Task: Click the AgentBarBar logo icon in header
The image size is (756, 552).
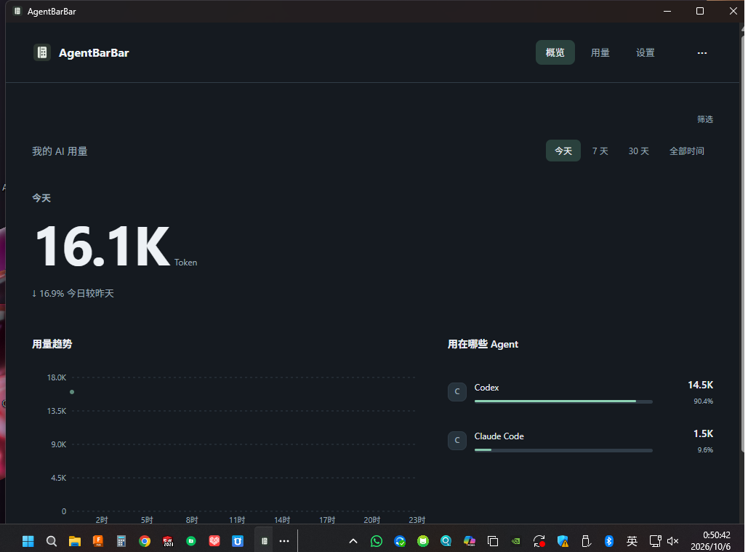Action: click(x=42, y=52)
